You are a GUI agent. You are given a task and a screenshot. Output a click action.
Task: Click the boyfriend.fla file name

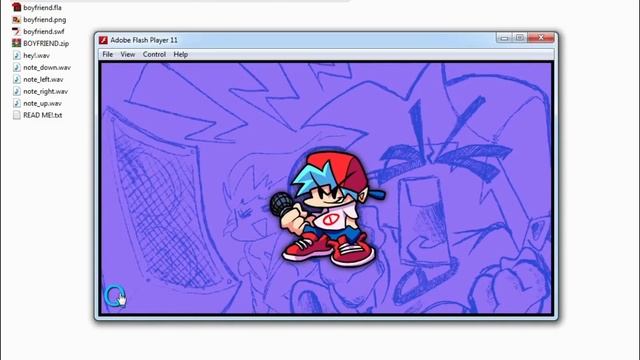click(x=42, y=8)
